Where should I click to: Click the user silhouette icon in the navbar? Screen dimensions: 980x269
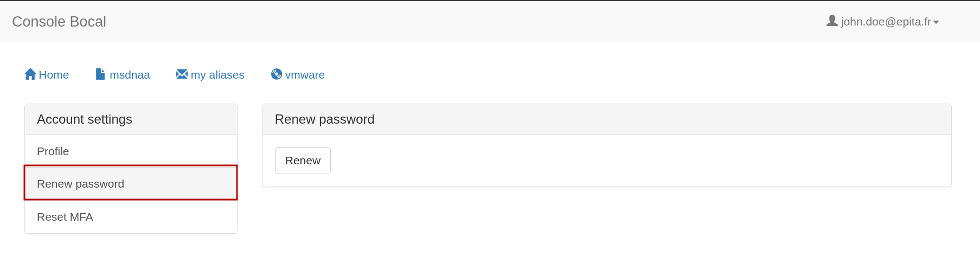pyautogui.click(x=832, y=21)
